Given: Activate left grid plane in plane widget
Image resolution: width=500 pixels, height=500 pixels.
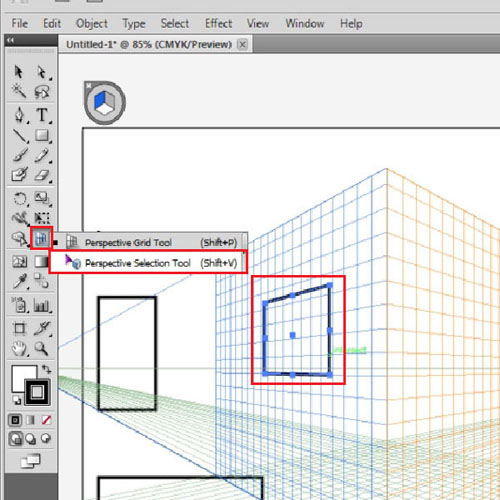Looking at the screenshot, I should [100, 100].
